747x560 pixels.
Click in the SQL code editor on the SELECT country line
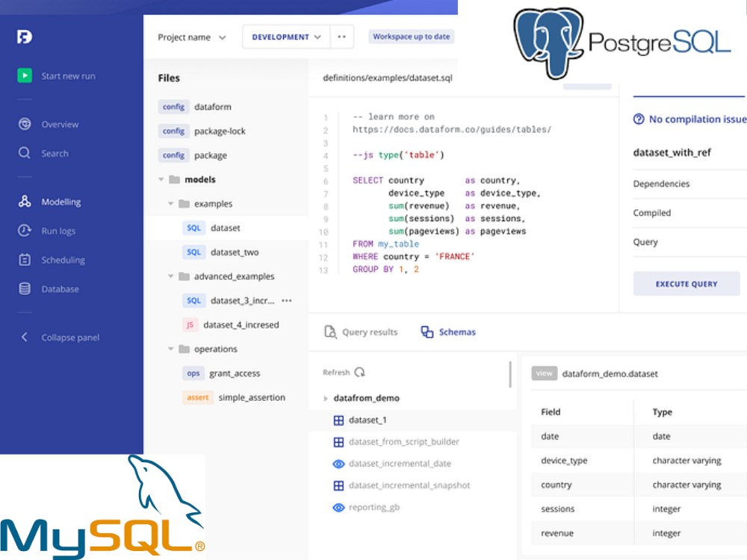[x=436, y=181]
